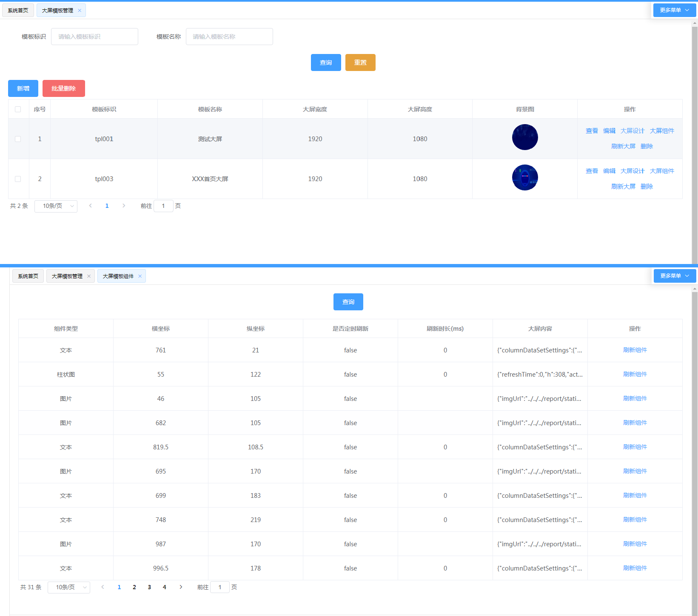Focus the 模板名称 input field
The image size is (698, 616).
[x=229, y=37]
